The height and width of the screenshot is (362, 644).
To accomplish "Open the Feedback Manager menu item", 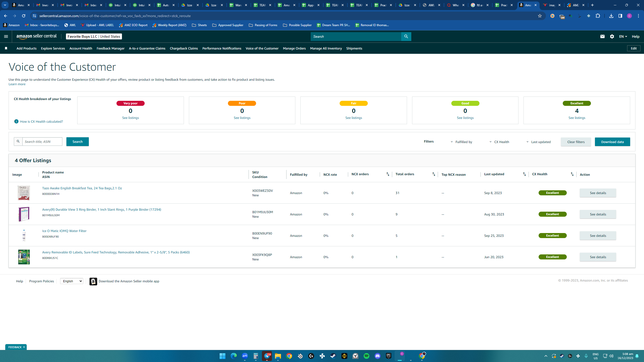I will click(x=110, y=48).
